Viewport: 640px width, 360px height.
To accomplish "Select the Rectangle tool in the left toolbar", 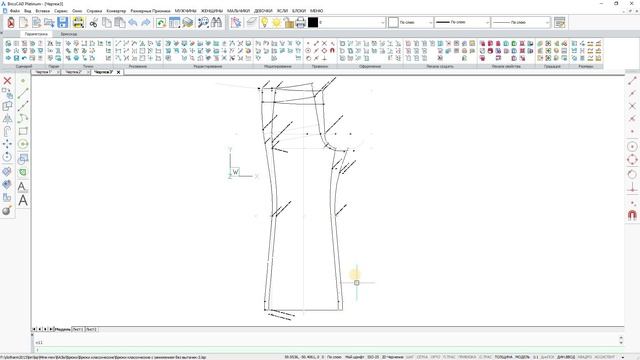I will [23, 131].
